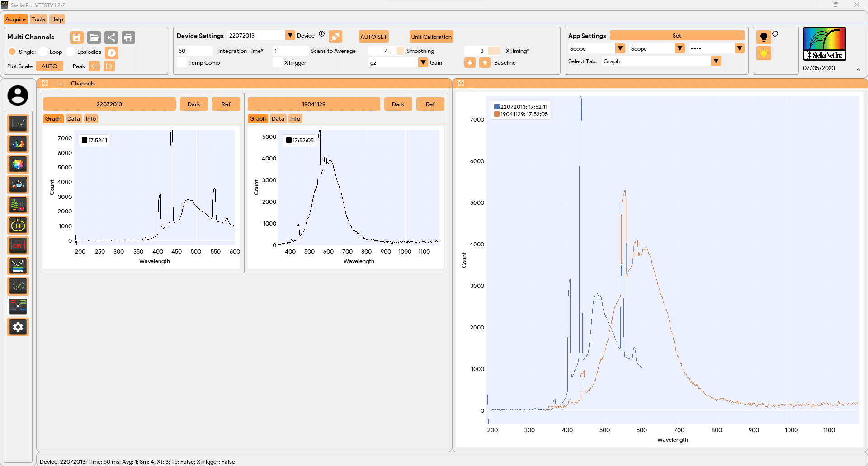Enable the Temp Comp checkbox
The image size is (868, 466).
click(x=182, y=62)
